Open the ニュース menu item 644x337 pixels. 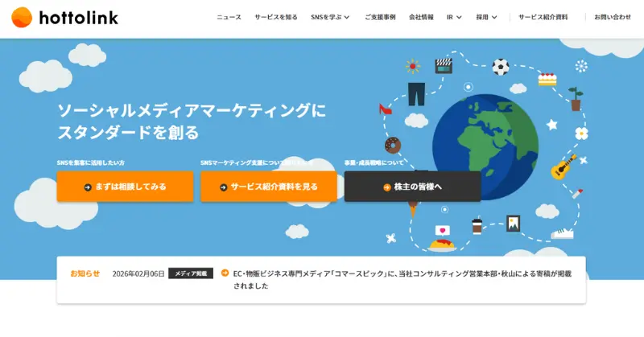229,17
